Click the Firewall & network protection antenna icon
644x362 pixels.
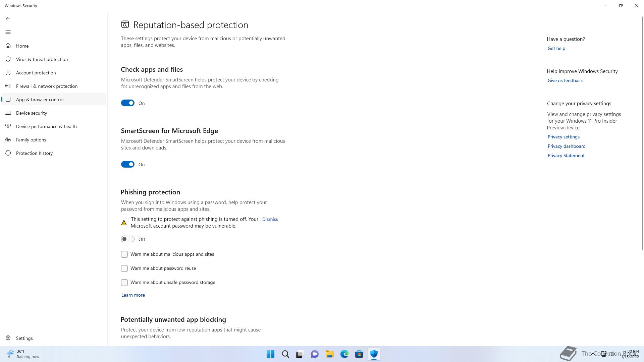point(8,86)
